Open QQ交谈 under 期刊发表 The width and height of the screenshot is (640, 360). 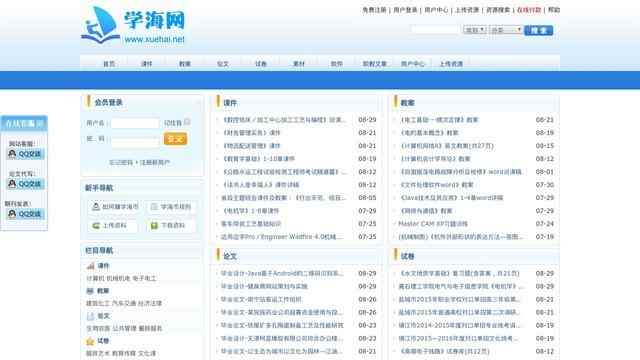[25, 214]
